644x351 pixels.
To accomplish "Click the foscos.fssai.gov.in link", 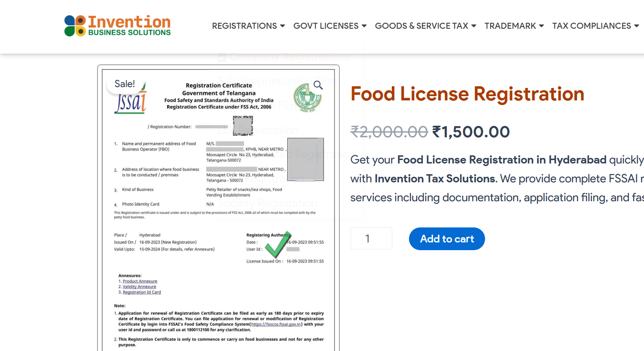I will [x=276, y=324].
